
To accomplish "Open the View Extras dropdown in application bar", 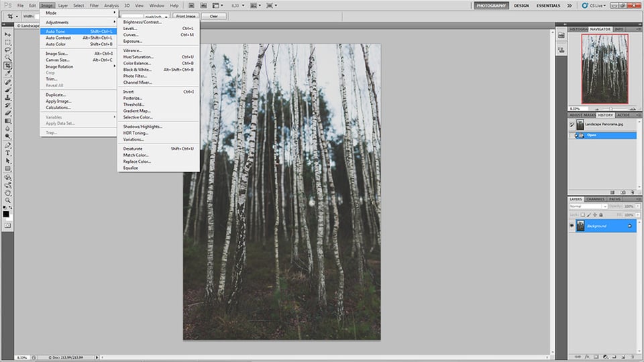I will (218, 5).
